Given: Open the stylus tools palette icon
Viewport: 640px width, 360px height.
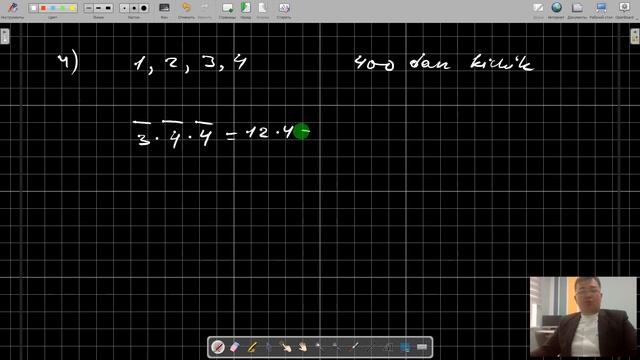Looking at the screenshot, I should (x=12, y=8).
